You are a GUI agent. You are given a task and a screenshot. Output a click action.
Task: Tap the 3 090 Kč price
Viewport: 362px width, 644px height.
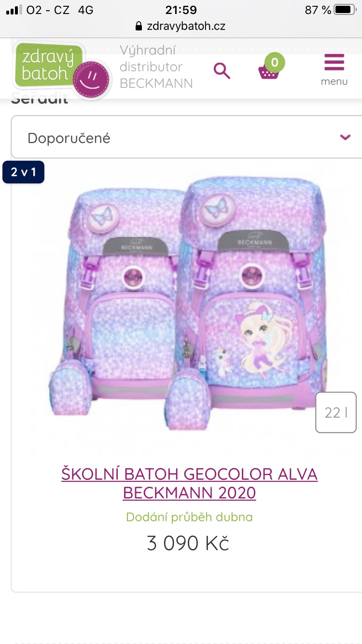(188, 543)
